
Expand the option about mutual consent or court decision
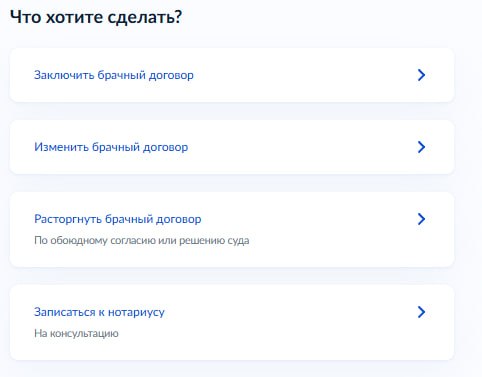pyautogui.click(x=232, y=229)
